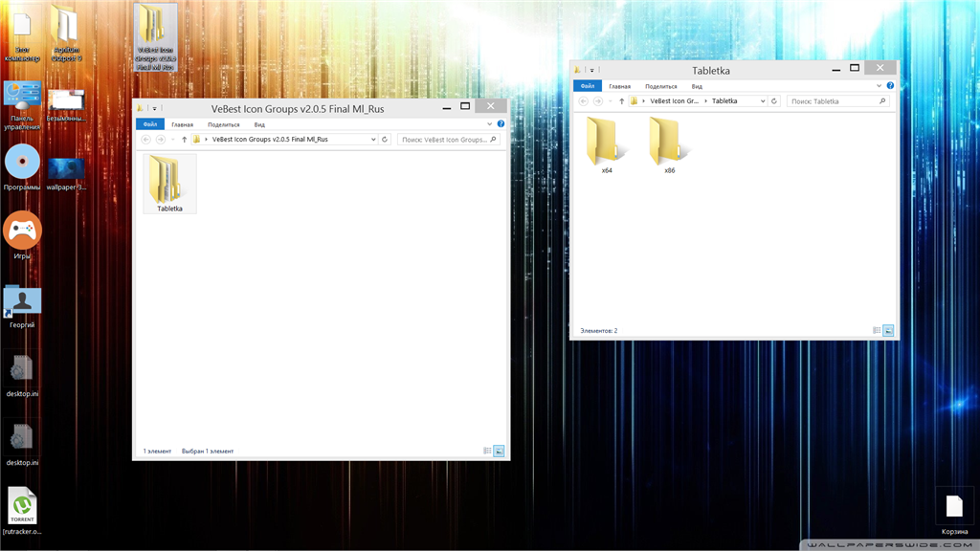Open quick access toolbar dropdown in Tabletka window

pyautogui.click(x=591, y=71)
